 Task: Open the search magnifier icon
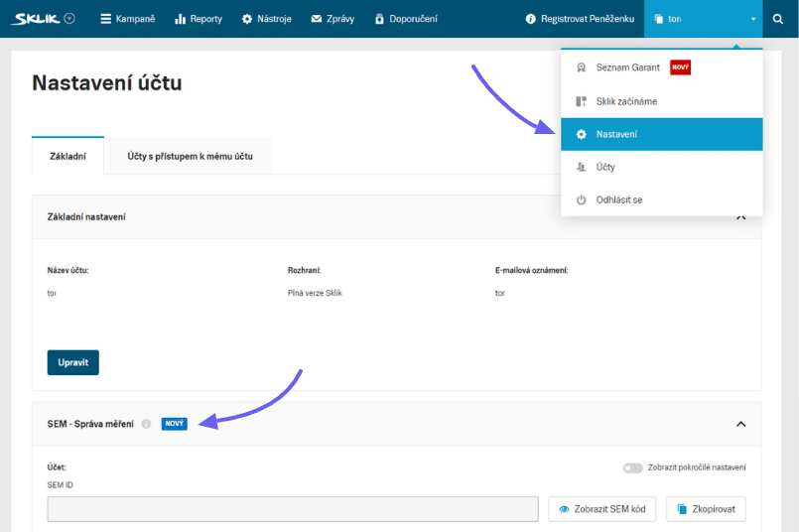click(780, 19)
